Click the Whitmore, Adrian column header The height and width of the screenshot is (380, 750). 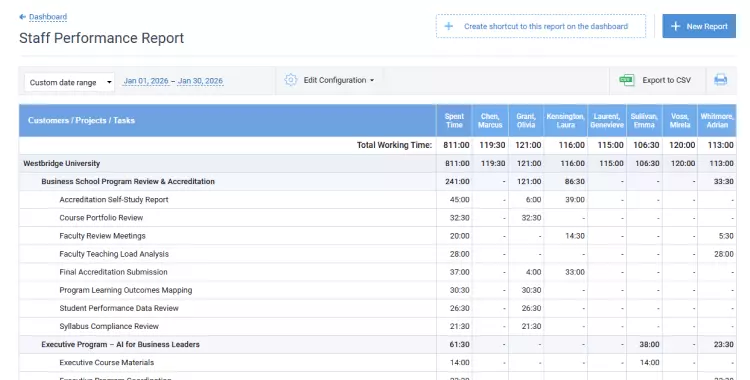pos(717,120)
